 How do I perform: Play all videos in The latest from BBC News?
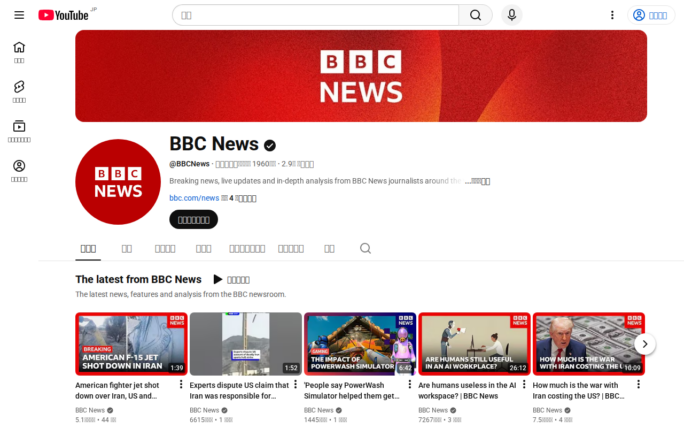click(x=231, y=280)
